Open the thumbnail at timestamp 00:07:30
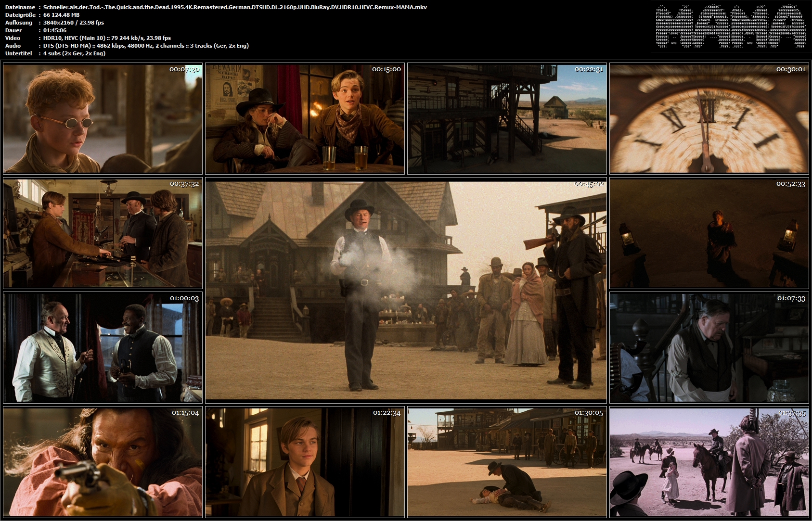The width and height of the screenshot is (812, 521). click(103, 119)
